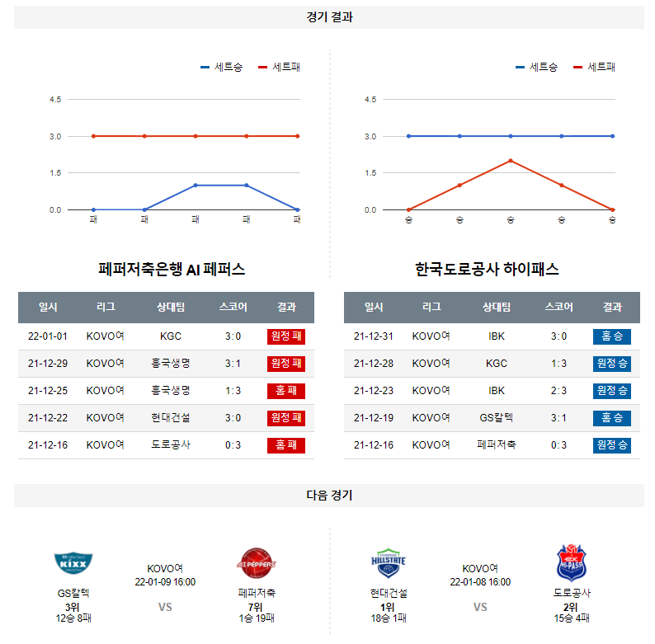655x644 pixels.
Task: Click the Hi-Pass 도로공사 team logo
Action: click(572, 563)
